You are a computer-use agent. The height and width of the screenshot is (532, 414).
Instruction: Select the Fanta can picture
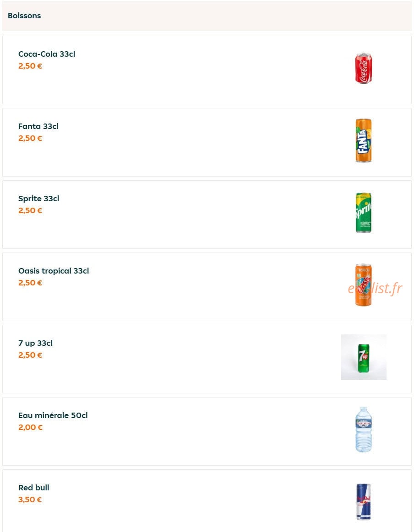364,140
